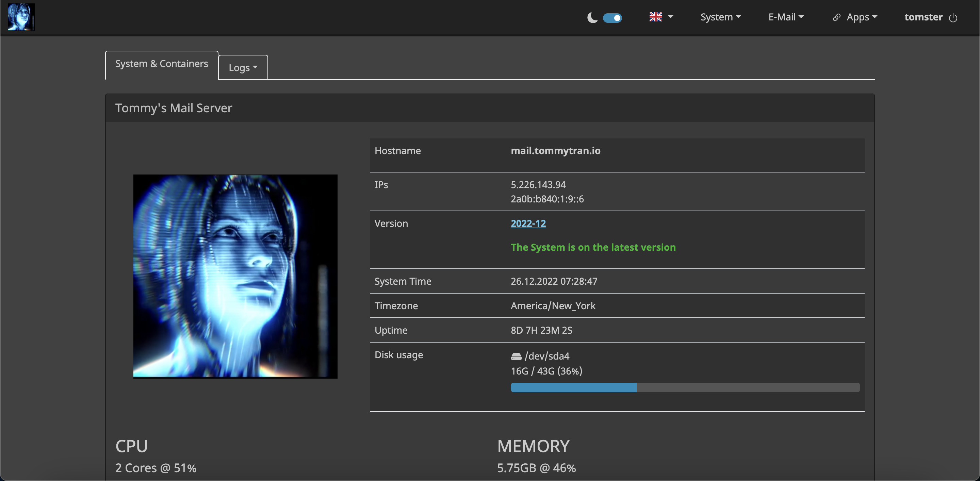Click the mail.tommytran.io hostname text
The height and width of the screenshot is (481, 980).
555,151
